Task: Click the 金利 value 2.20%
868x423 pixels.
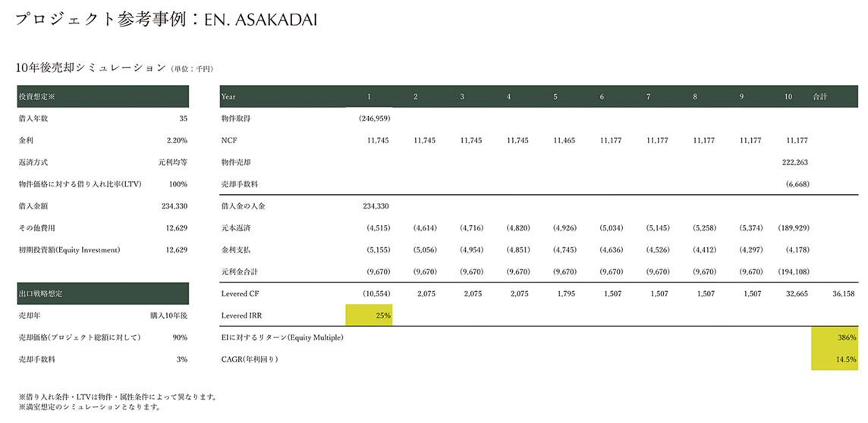Action: [x=177, y=141]
